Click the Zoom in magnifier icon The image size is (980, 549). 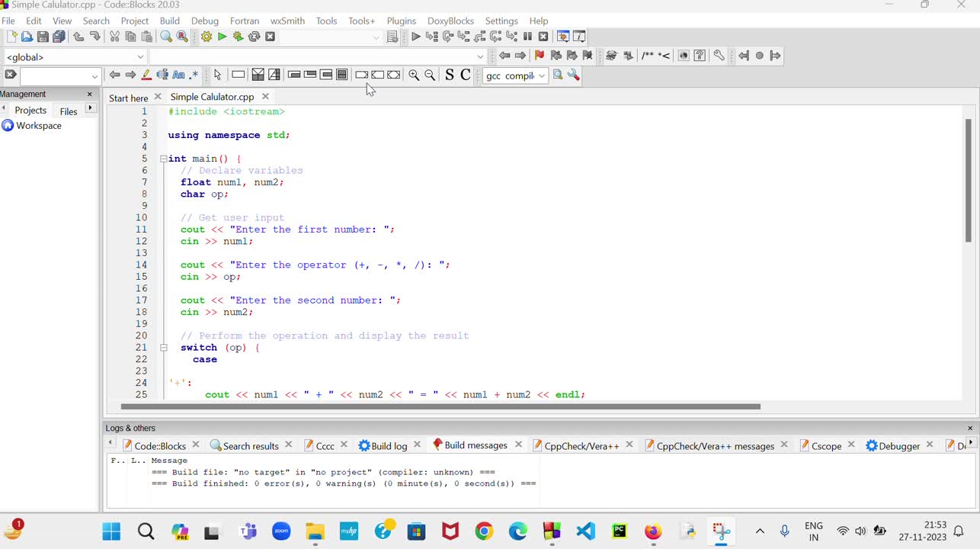[x=414, y=75]
